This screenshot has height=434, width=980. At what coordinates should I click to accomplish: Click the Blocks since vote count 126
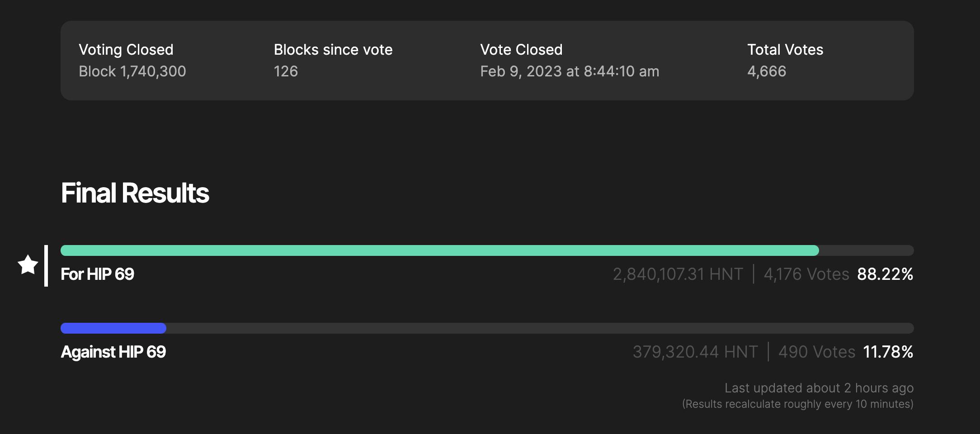[x=286, y=71]
